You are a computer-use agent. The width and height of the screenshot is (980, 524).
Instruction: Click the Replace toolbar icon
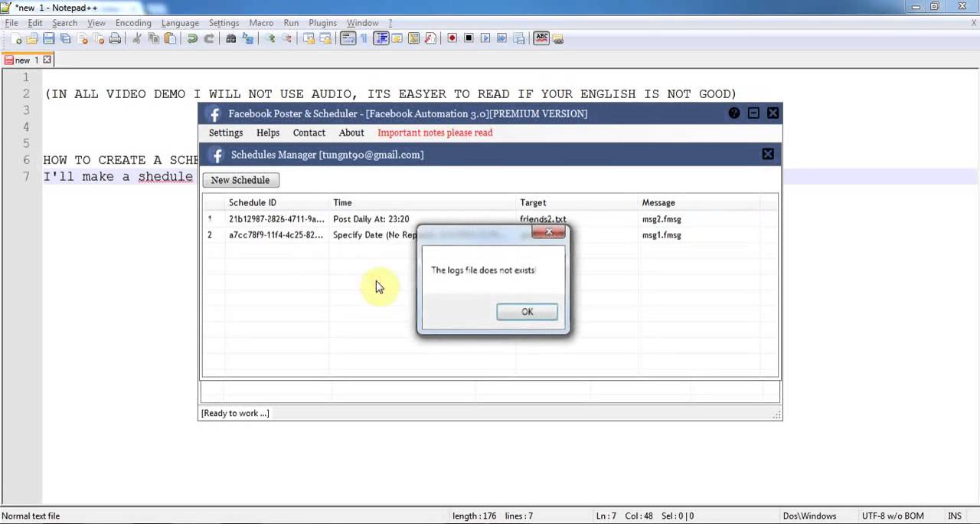[x=248, y=38]
